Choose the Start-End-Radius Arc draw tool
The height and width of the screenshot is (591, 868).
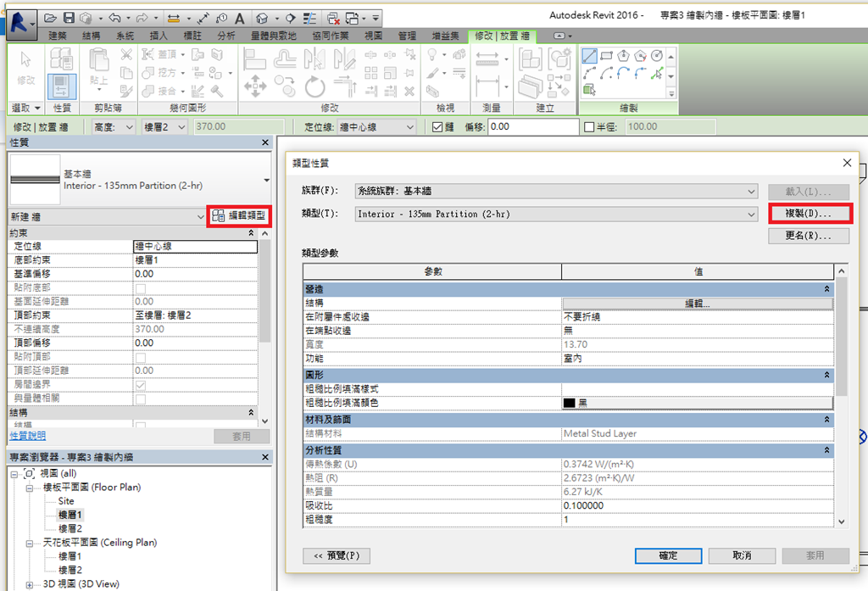(x=590, y=73)
